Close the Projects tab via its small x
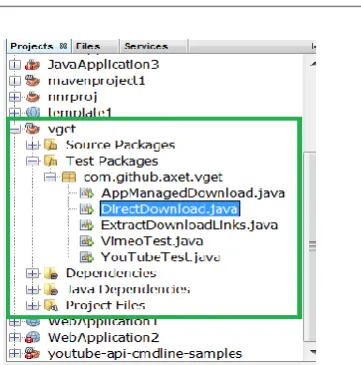 coord(63,46)
